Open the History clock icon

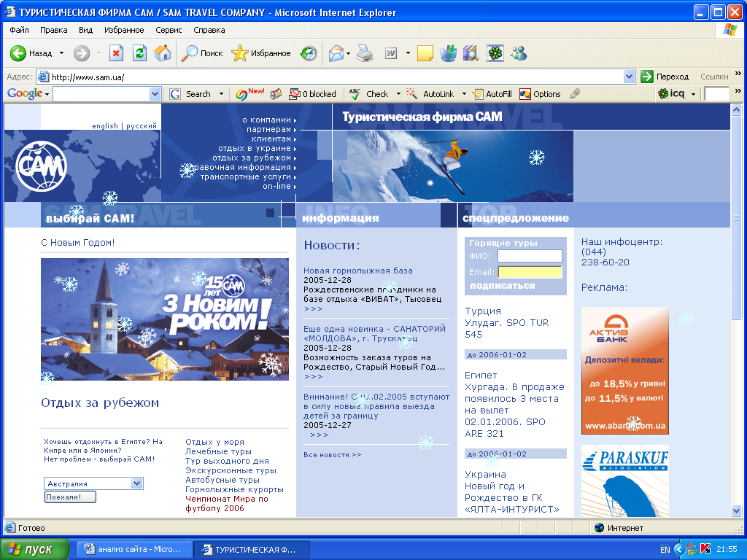coord(309,53)
